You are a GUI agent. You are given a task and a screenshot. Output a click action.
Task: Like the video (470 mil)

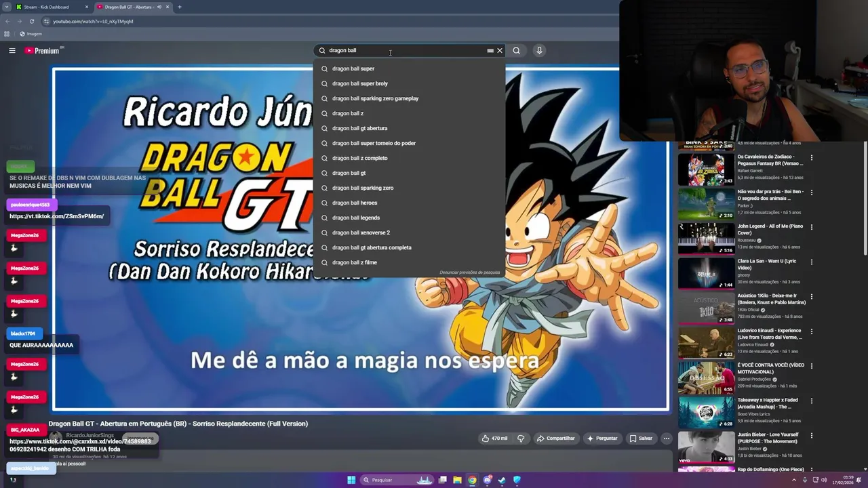pyautogui.click(x=494, y=439)
